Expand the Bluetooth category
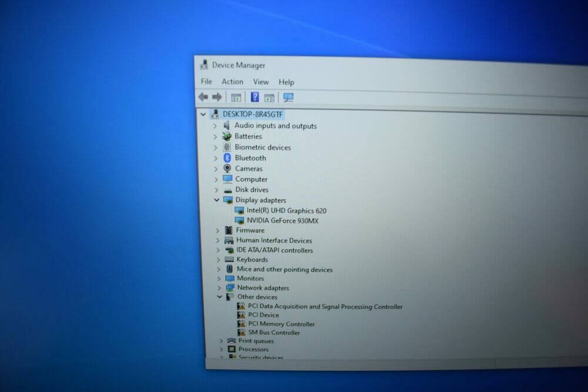This screenshot has height=392, width=588. (216, 158)
